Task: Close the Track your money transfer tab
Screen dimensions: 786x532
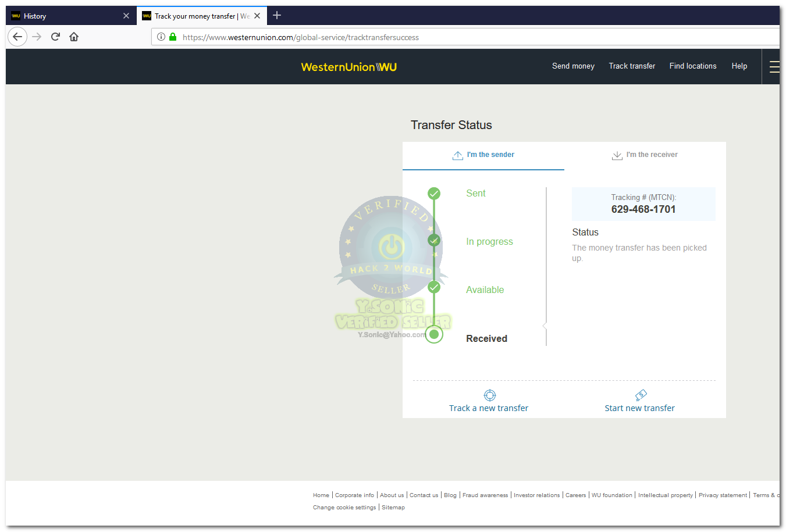Action: [257, 16]
